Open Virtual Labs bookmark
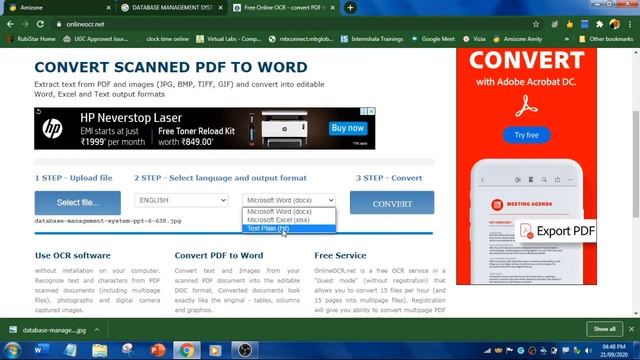Image resolution: width=640 pixels, height=360 pixels. point(229,39)
